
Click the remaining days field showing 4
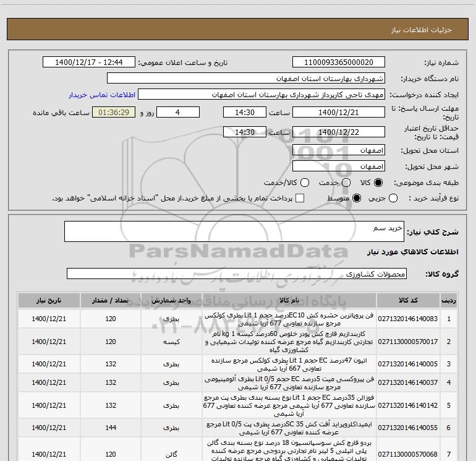[x=178, y=113]
